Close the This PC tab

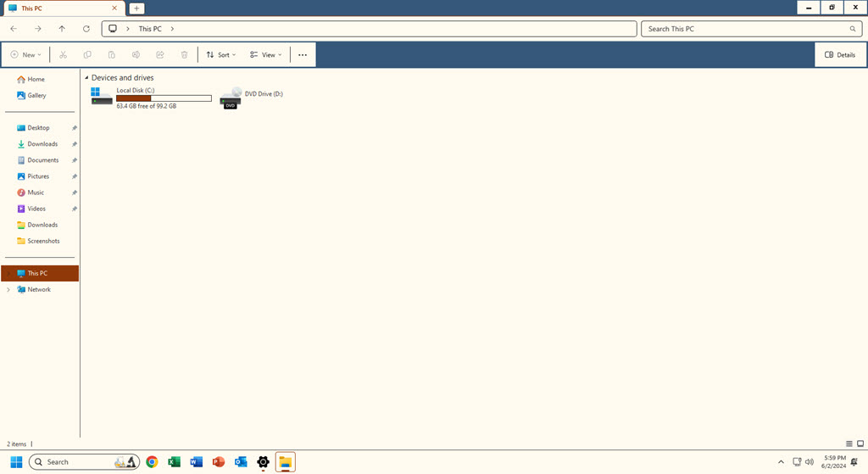(x=114, y=8)
